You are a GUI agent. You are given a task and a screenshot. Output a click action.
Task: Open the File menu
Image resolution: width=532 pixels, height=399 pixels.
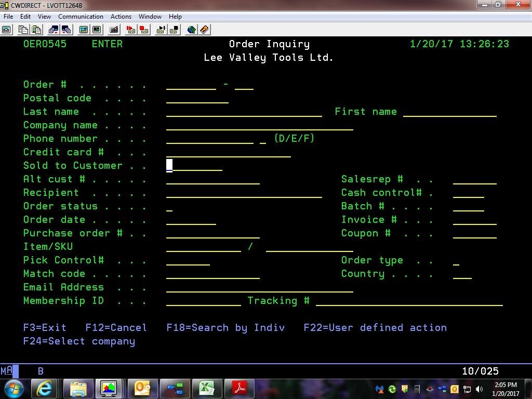(8, 16)
